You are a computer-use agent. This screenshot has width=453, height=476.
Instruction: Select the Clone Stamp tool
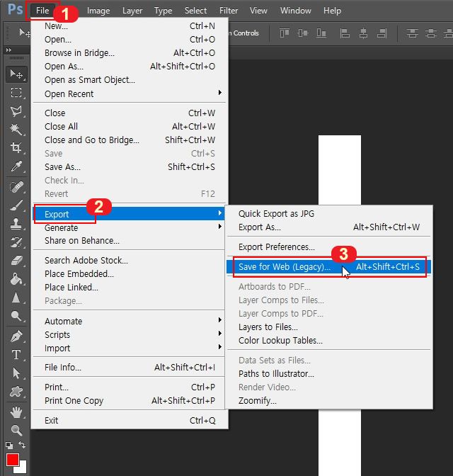point(16,224)
